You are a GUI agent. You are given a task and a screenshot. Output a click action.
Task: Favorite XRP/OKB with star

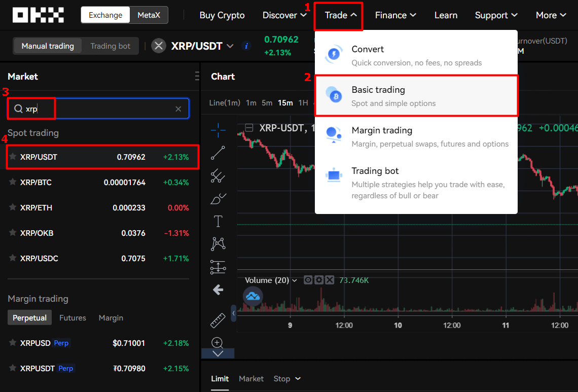coord(13,233)
